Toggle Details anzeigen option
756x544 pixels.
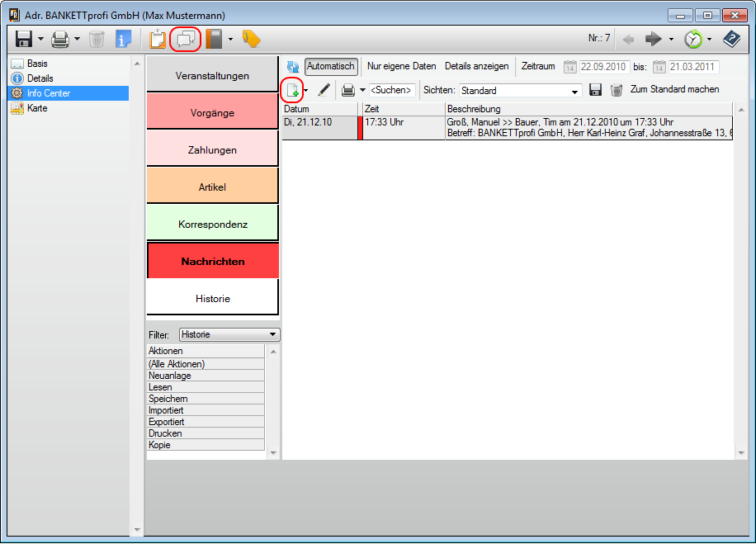[476, 66]
